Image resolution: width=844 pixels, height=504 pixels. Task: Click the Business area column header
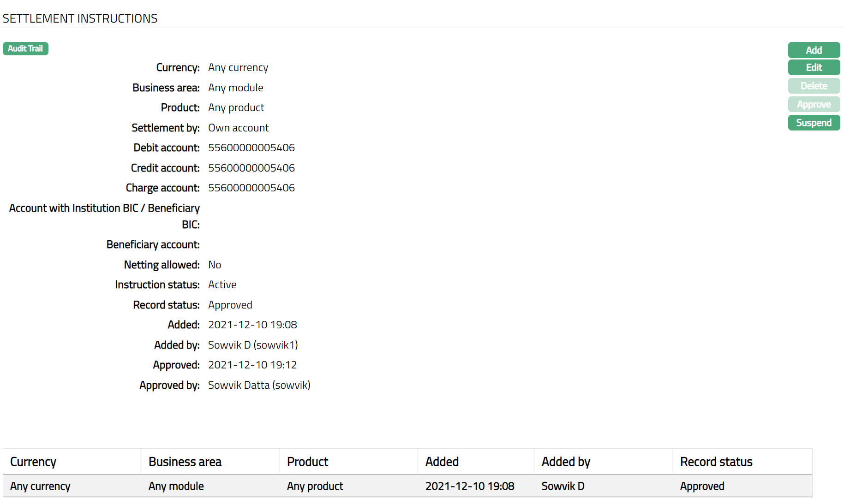coord(185,462)
